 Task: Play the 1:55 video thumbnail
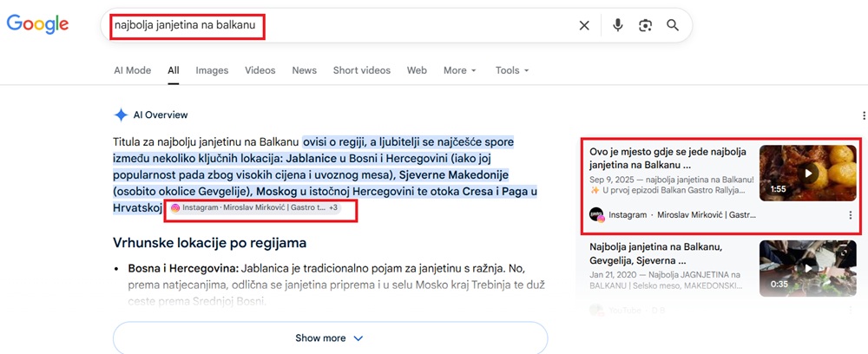807,174
